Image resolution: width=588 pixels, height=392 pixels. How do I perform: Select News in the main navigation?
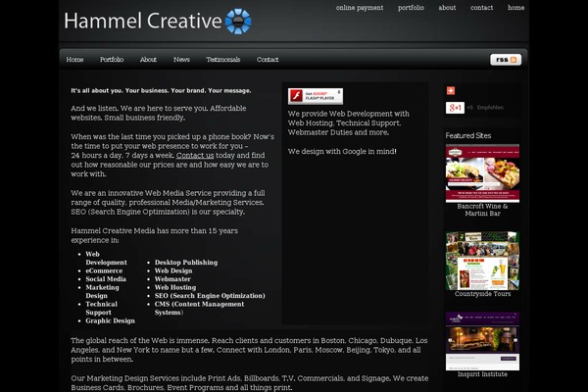click(x=181, y=59)
